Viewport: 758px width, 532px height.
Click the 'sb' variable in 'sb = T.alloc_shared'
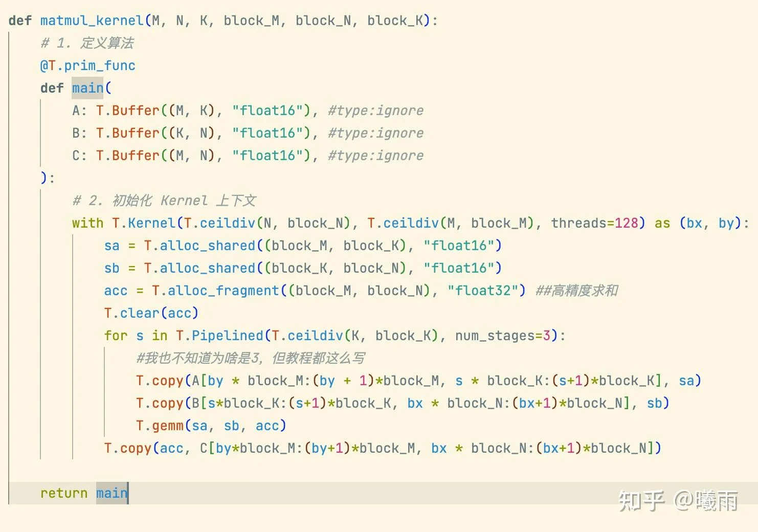click(112, 268)
